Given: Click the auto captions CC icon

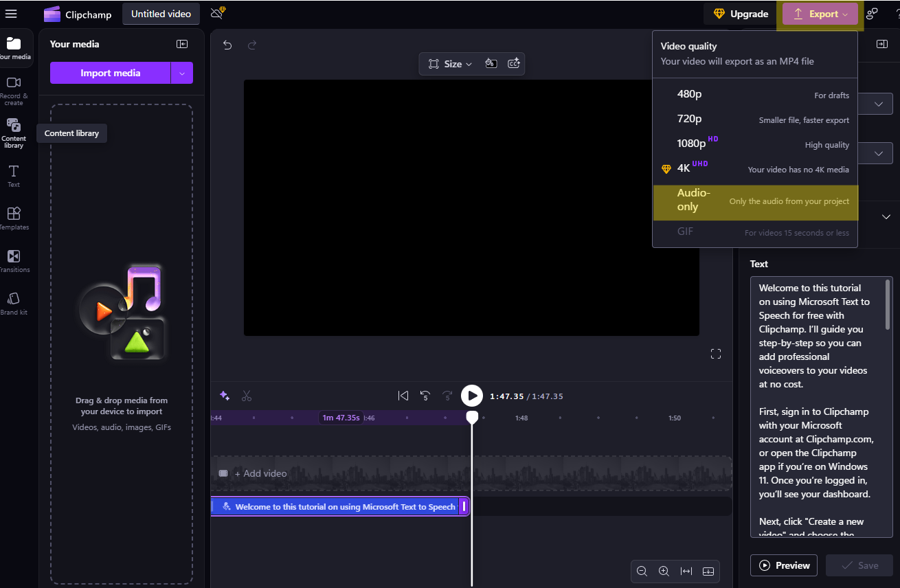Looking at the screenshot, I should (x=513, y=64).
